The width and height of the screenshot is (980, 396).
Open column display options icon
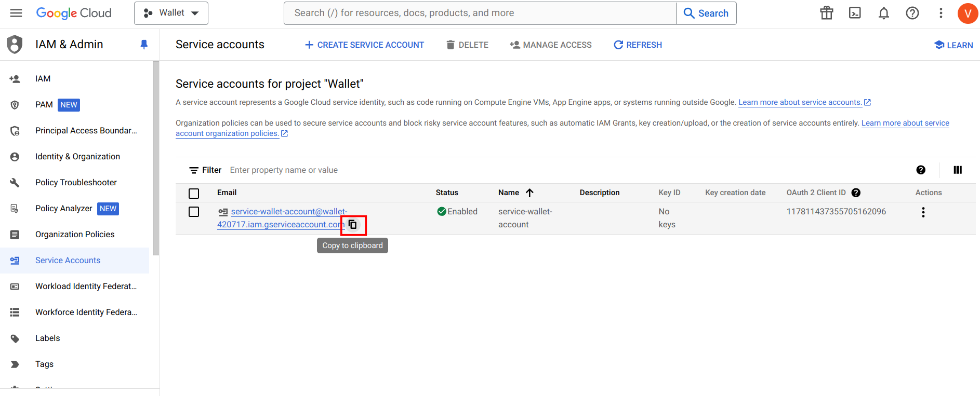coord(958,170)
